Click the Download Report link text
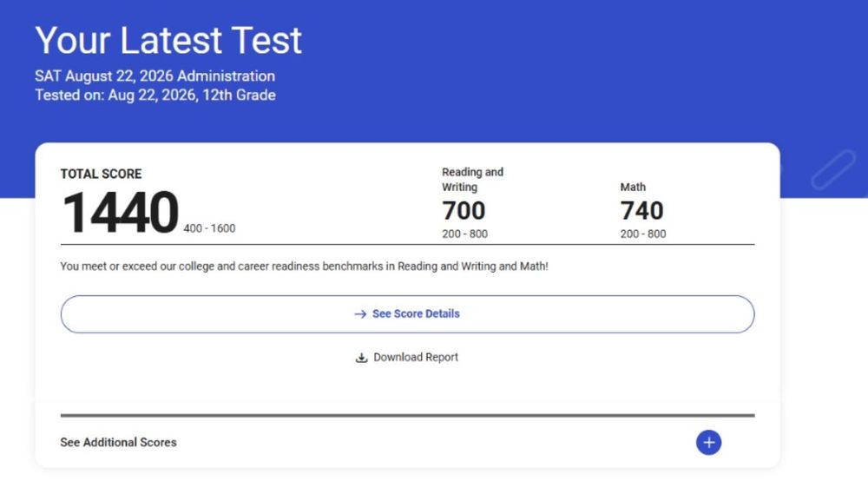This screenshot has height=481, width=868. (x=416, y=357)
